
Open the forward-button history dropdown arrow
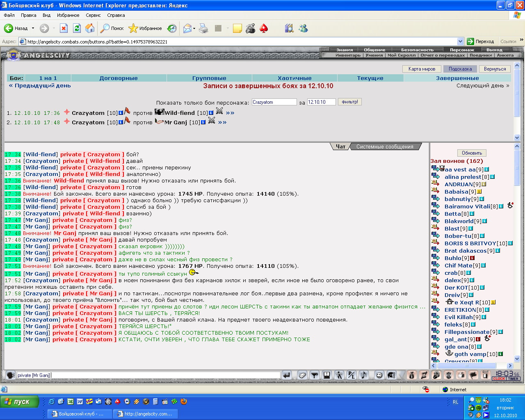point(54,28)
